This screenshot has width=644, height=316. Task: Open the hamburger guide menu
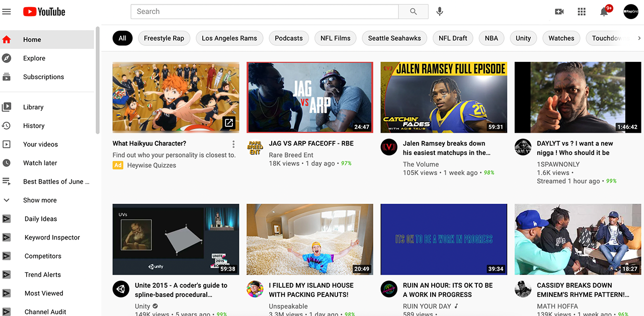coord(7,11)
